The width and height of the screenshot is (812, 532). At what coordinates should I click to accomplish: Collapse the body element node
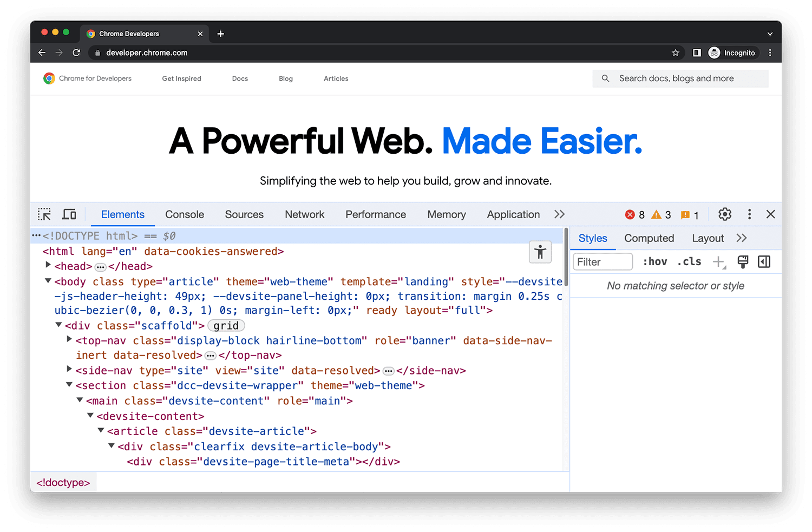coord(48,281)
